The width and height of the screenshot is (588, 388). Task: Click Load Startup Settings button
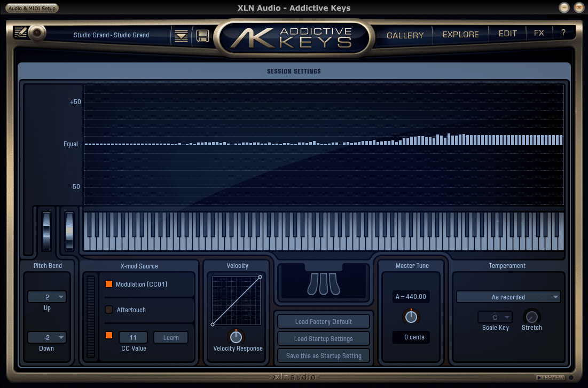(x=323, y=339)
